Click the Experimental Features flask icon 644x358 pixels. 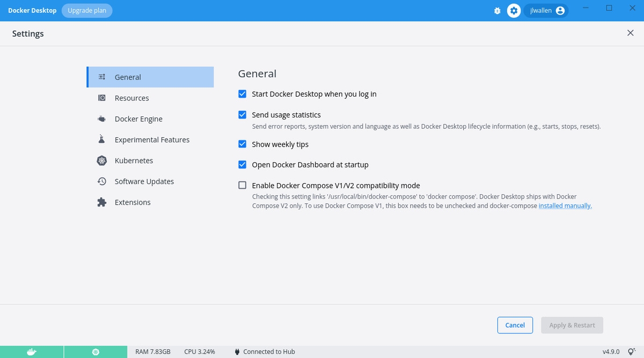tap(101, 140)
